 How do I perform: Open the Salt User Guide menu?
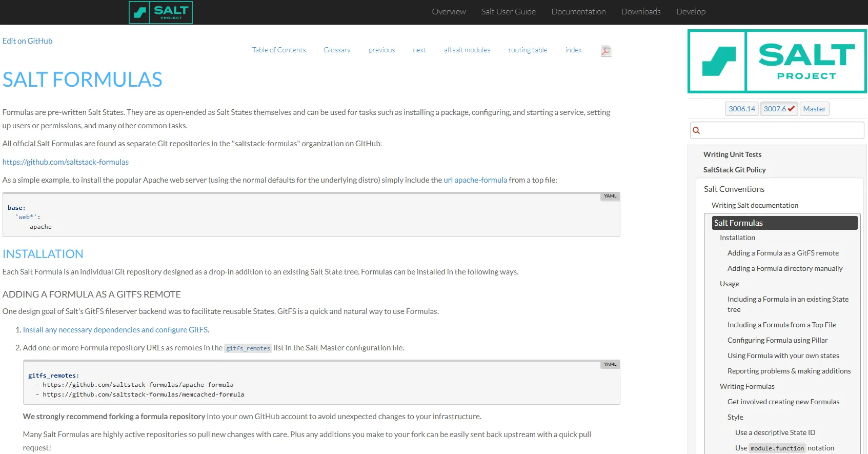pyautogui.click(x=509, y=12)
